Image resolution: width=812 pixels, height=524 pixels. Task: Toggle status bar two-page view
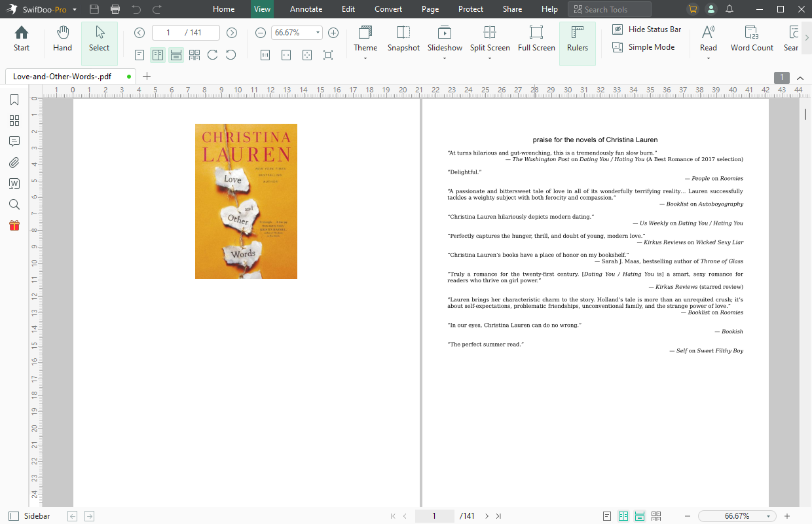point(623,516)
